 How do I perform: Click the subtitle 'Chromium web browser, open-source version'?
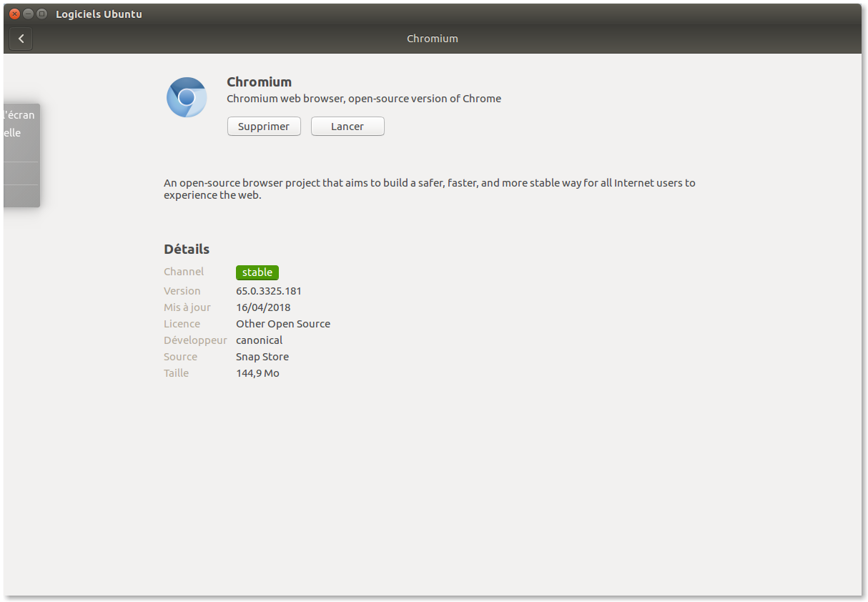pyautogui.click(x=364, y=99)
